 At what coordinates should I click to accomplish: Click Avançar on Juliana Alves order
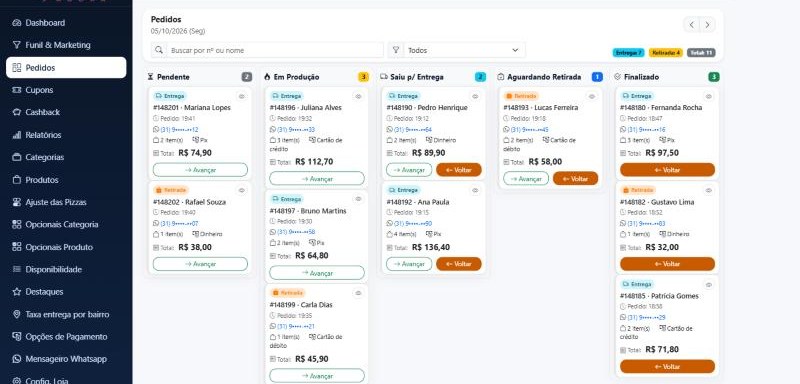coord(317,178)
